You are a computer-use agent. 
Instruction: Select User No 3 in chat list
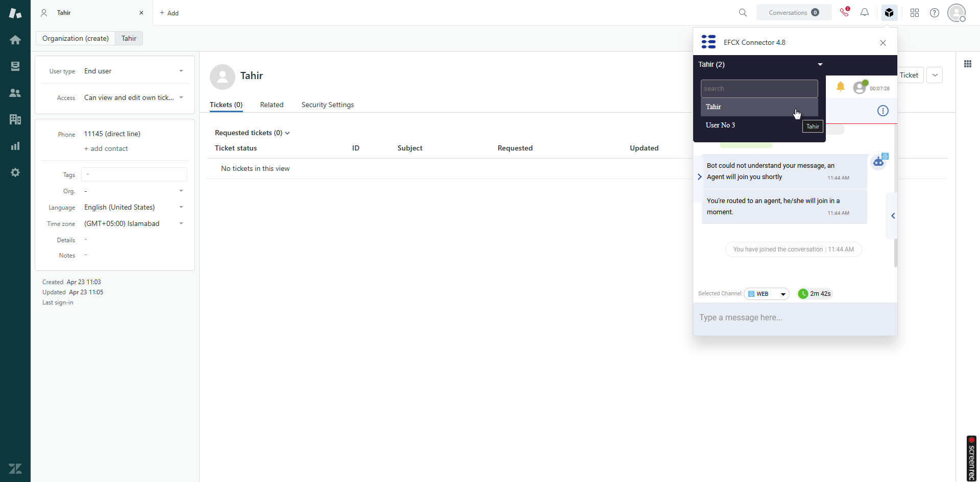pos(720,125)
